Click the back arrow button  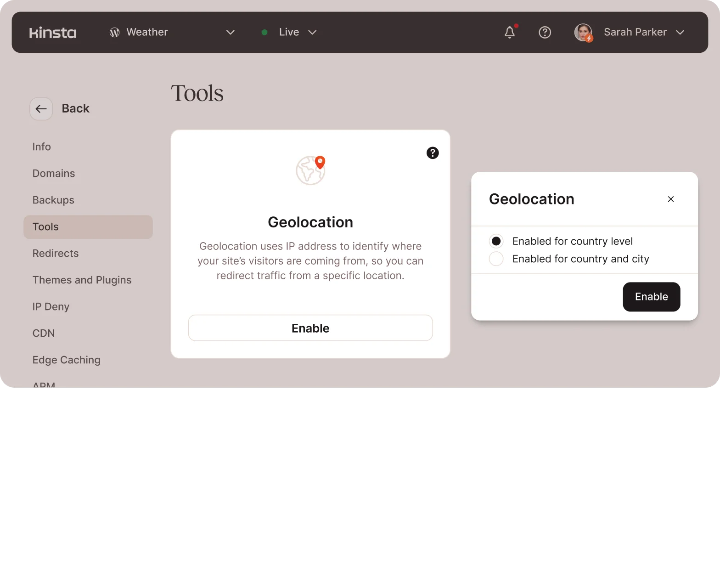click(x=41, y=109)
